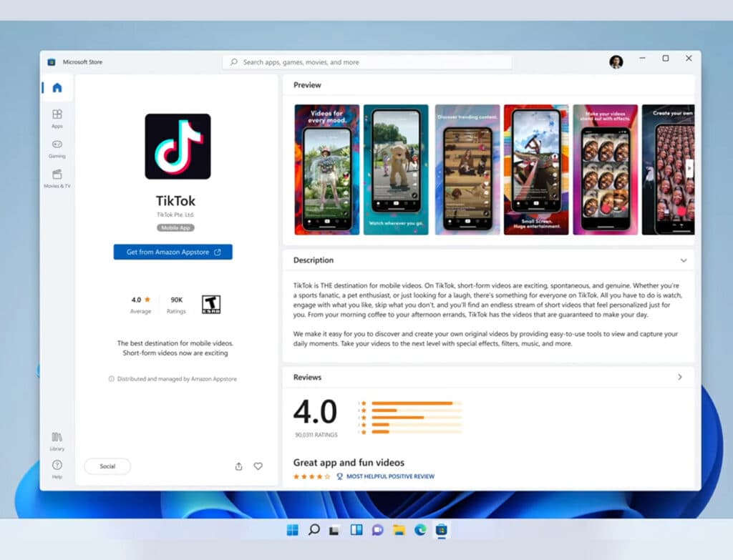Click Get from Amazon Appstore button

click(x=173, y=252)
